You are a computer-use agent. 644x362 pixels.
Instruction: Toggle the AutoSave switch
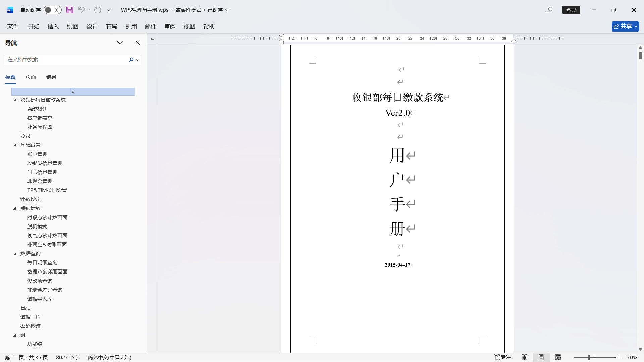[52, 10]
